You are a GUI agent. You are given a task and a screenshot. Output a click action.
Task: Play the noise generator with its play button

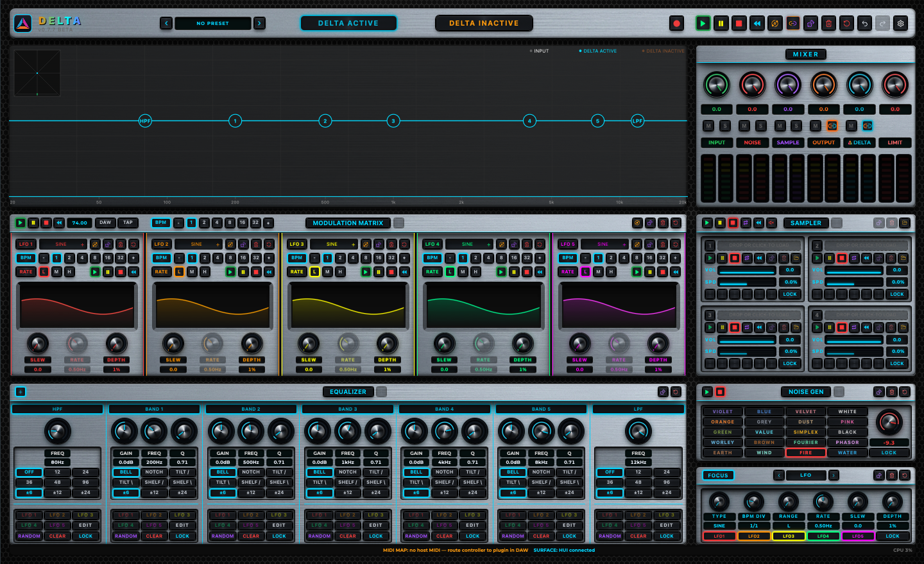pyautogui.click(x=707, y=391)
